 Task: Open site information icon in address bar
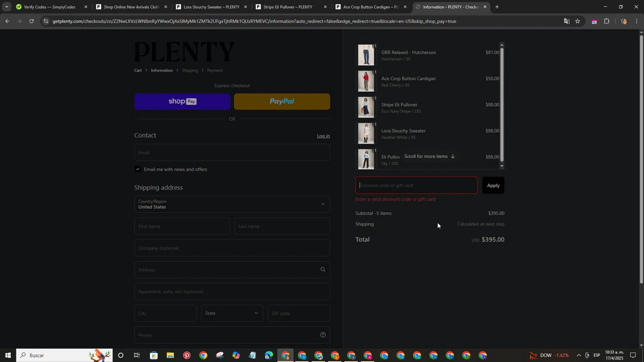click(46, 21)
